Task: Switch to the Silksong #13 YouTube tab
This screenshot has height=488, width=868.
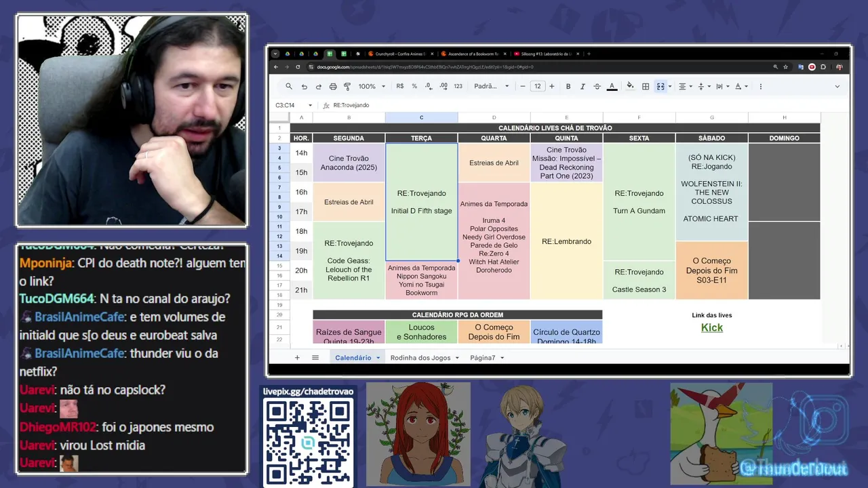Action: [x=545, y=54]
